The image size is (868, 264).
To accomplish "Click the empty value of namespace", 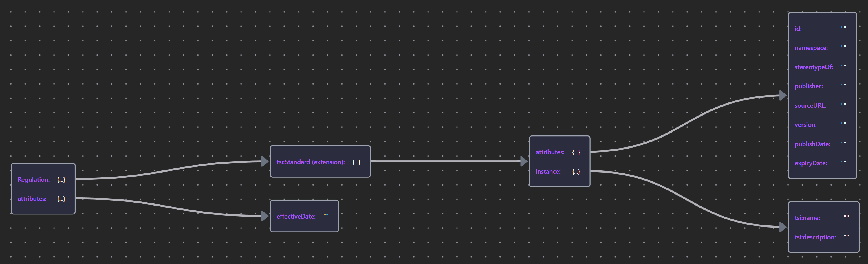I will 844,47.
